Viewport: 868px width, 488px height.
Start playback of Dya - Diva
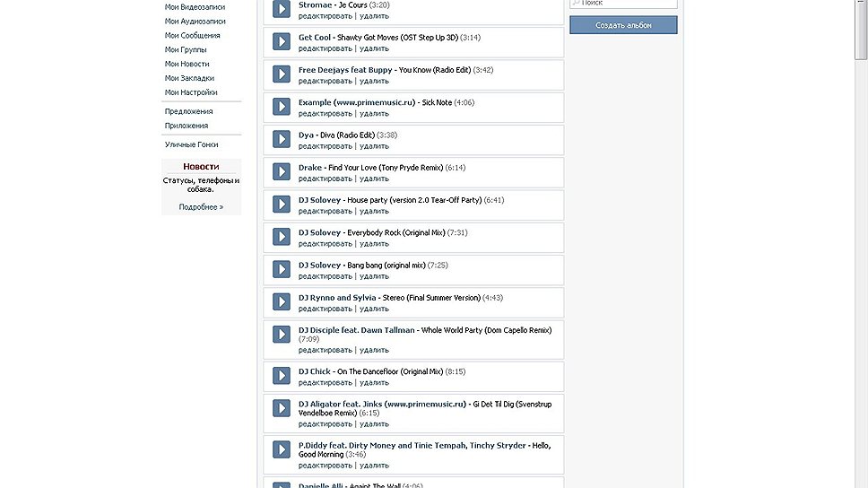(282, 140)
